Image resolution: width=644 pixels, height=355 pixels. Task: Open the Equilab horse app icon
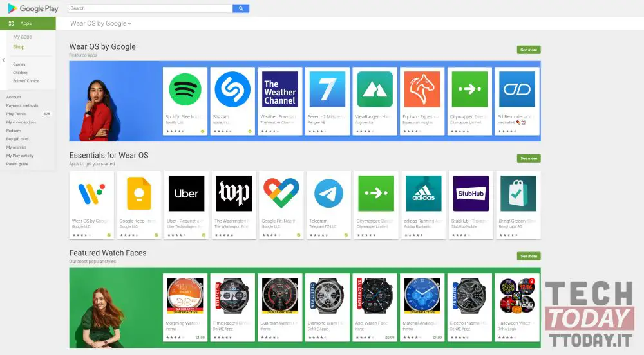(x=422, y=89)
